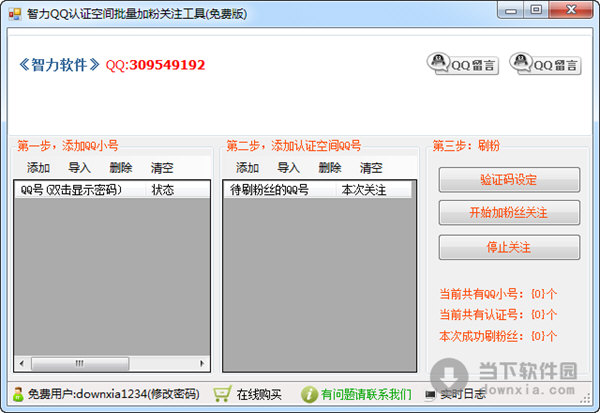
Task: Click the shopping cart icon
Action: coord(222,394)
